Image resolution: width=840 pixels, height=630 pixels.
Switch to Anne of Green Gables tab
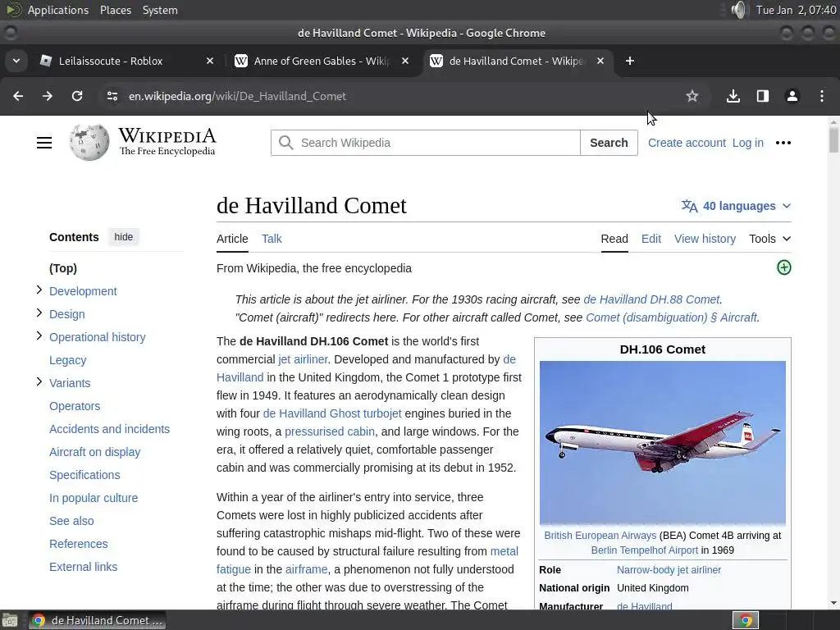click(x=322, y=61)
